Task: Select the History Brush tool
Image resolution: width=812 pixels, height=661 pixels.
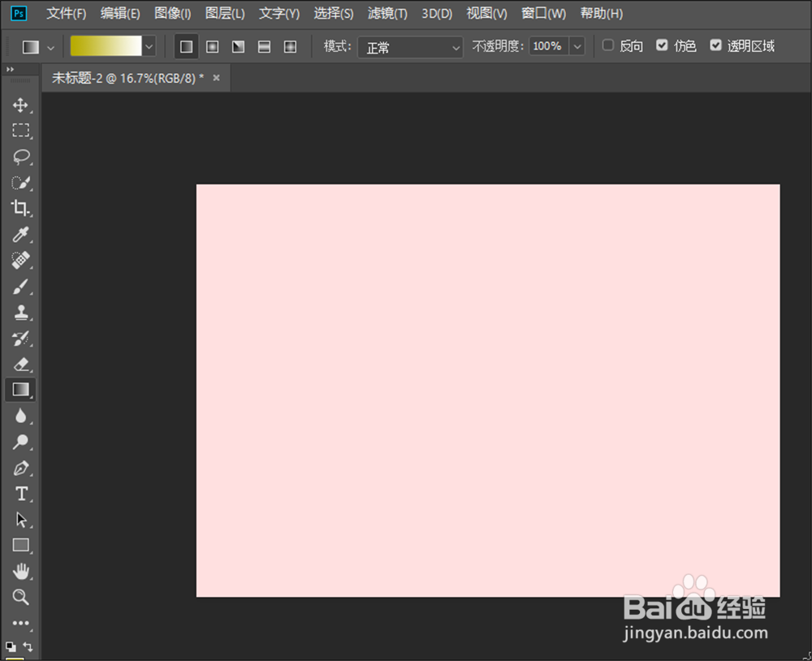Action: coord(21,339)
